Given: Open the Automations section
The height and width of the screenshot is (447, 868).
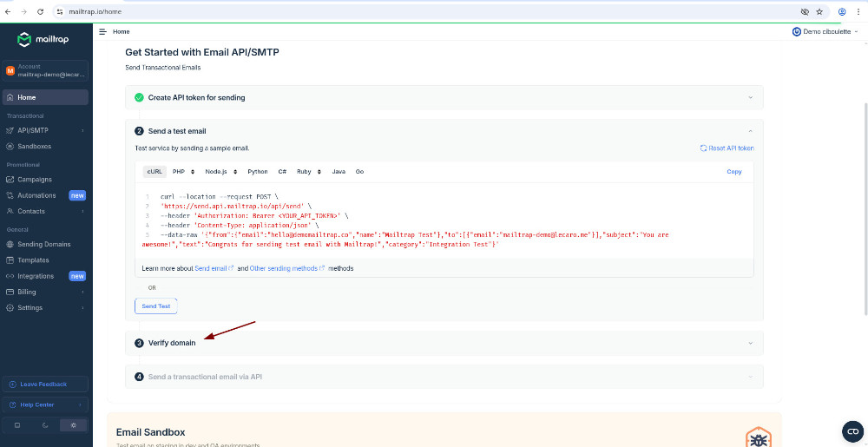Looking at the screenshot, I should coord(36,195).
